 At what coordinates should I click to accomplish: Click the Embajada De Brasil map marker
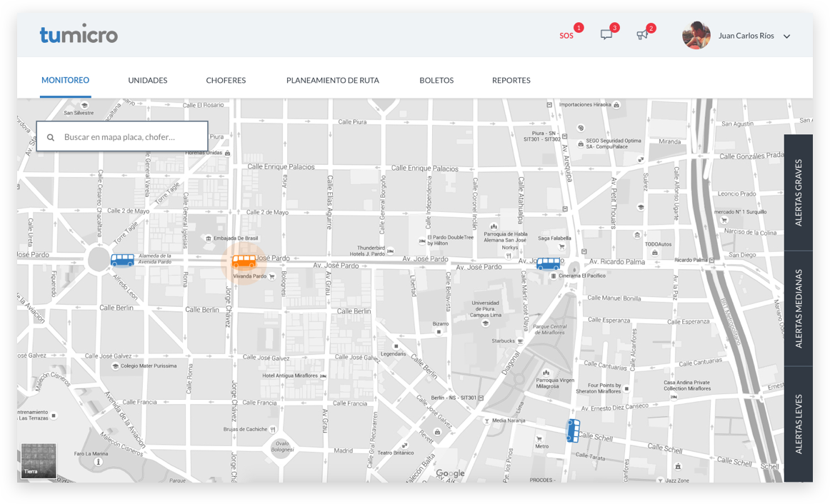coord(209,238)
